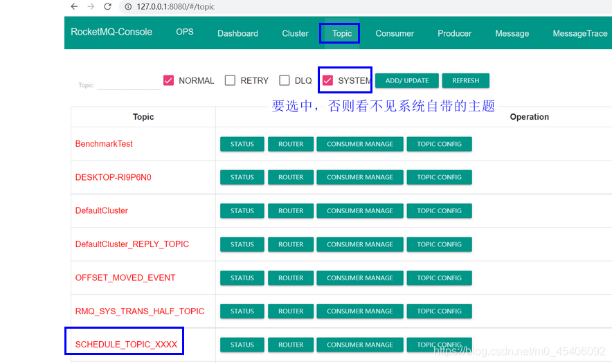Click ROUTER for DefaultCluster_REPLY_TOPIC
The image size is (612, 364).
click(x=291, y=244)
